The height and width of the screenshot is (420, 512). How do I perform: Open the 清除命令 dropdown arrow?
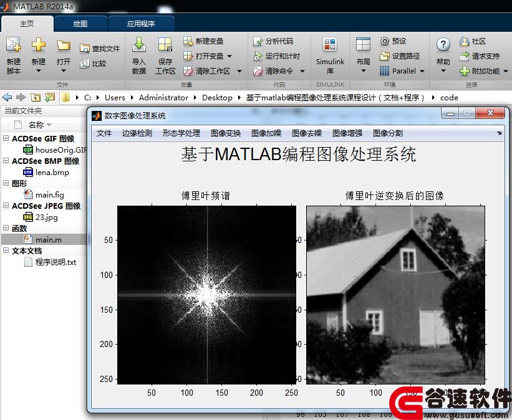tap(302, 71)
